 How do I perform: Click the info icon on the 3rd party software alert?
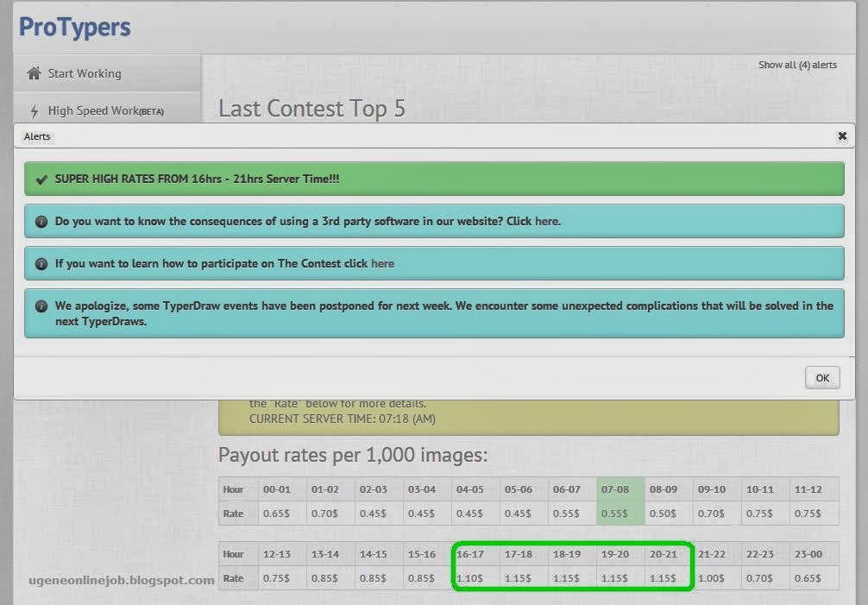pos(41,221)
